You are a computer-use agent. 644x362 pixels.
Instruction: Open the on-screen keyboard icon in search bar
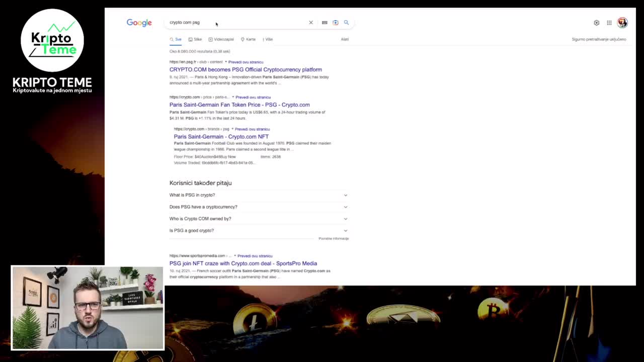(325, 23)
